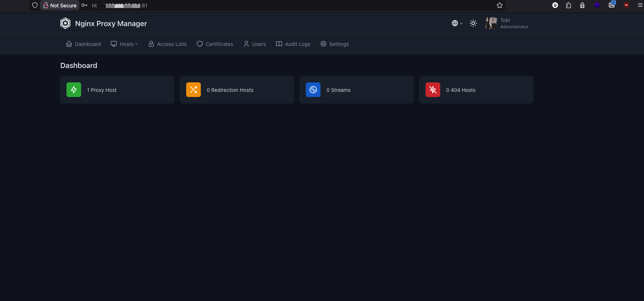Open the browser extensions puzzle icon

[568, 6]
